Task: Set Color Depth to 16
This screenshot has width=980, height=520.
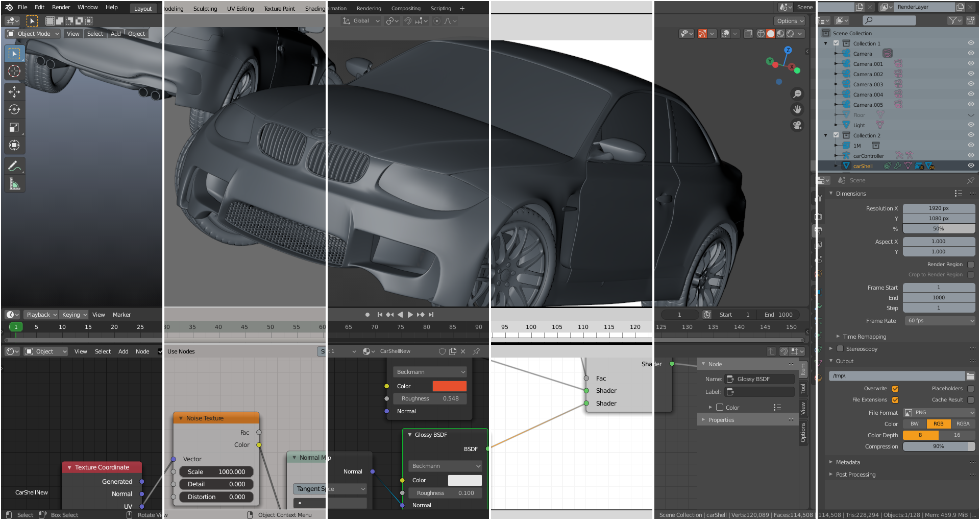Action: (x=957, y=435)
